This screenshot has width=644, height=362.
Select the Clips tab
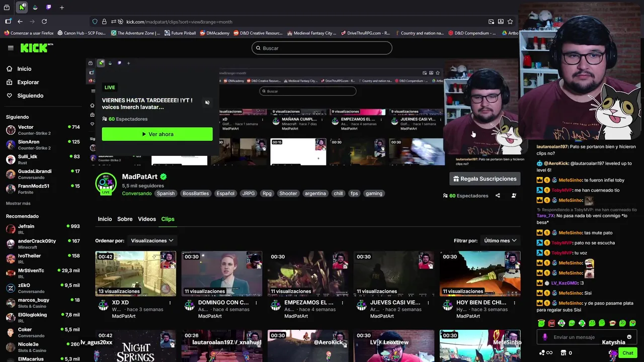click(168, 219)
